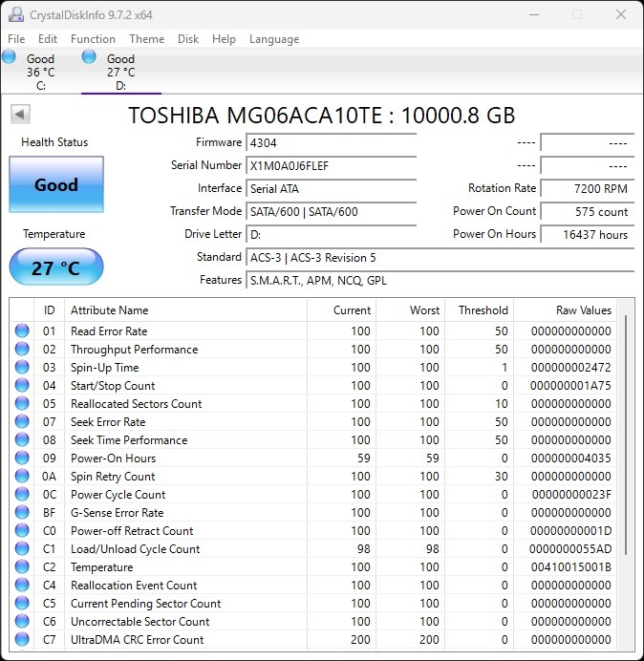Open the Help menu
The image size is (644, 661).
pos(224,39)
